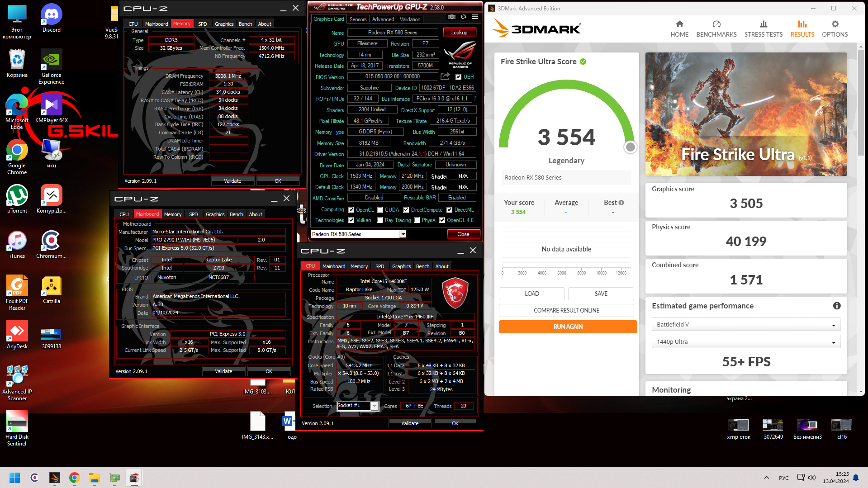Screen dimensions: 868x488
Task: Click the Estimated game performance info icon
Action: point(837,306)
